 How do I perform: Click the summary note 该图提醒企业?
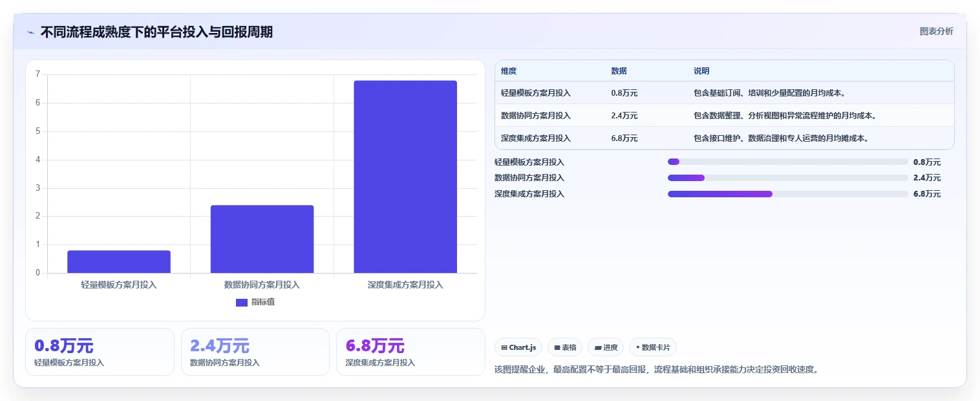pos(656,370)
